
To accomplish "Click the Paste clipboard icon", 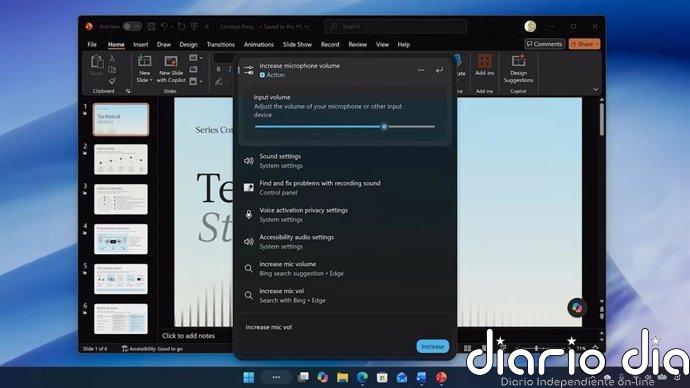I will tap(96, 62).
